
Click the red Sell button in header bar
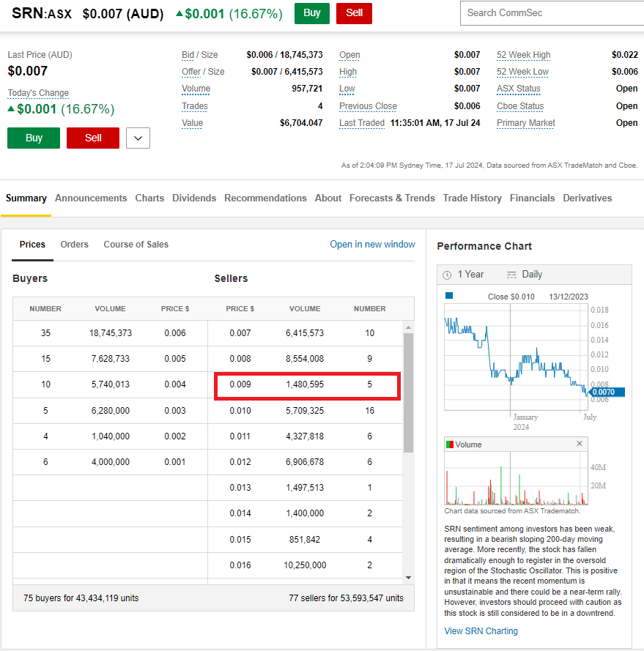(354, 13)
